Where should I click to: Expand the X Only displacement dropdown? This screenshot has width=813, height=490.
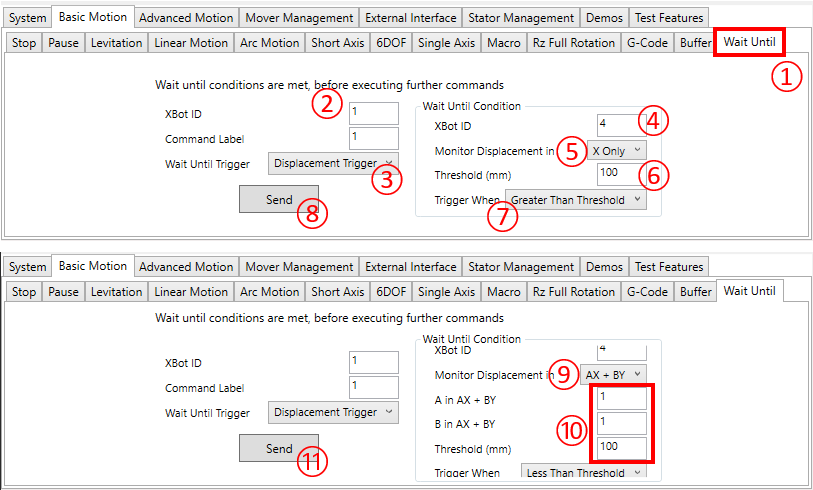616,150
